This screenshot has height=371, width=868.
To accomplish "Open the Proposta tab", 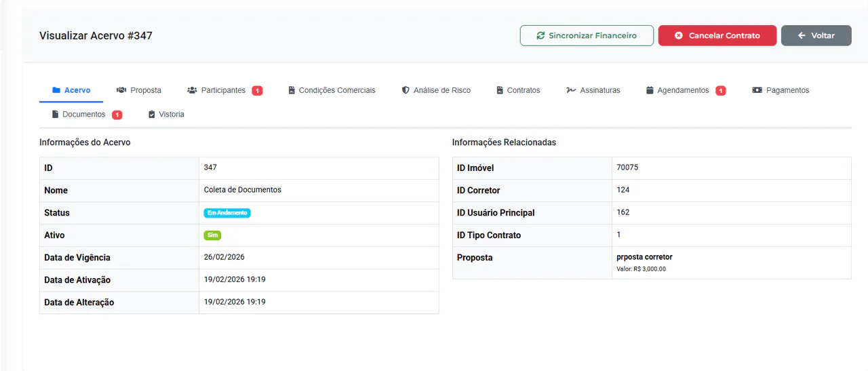I will point(139,90).
